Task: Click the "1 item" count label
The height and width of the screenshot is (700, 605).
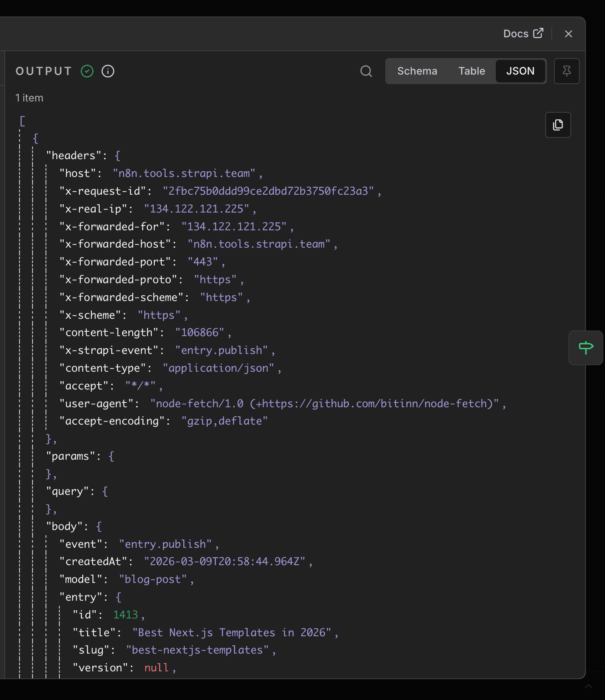Action: 29,98
